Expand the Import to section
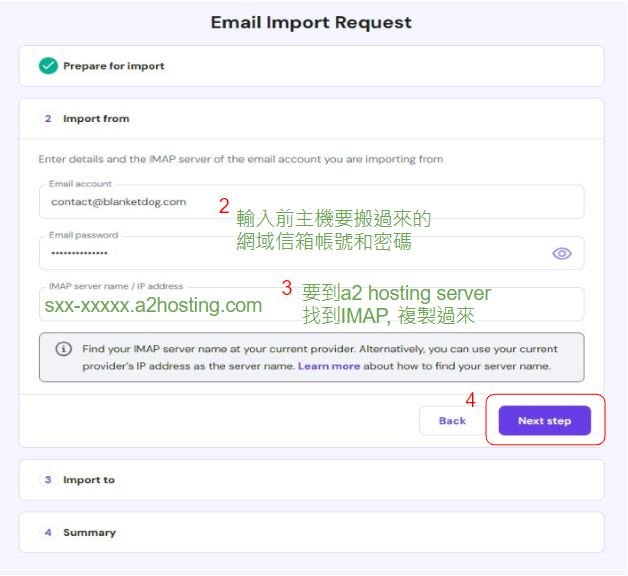 312,479
